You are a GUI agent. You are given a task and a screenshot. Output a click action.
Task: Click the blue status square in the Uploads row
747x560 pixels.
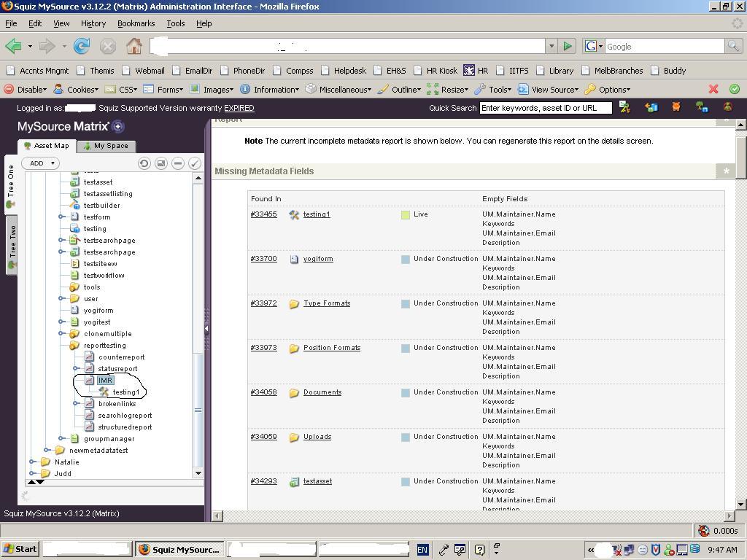(406, 437)
